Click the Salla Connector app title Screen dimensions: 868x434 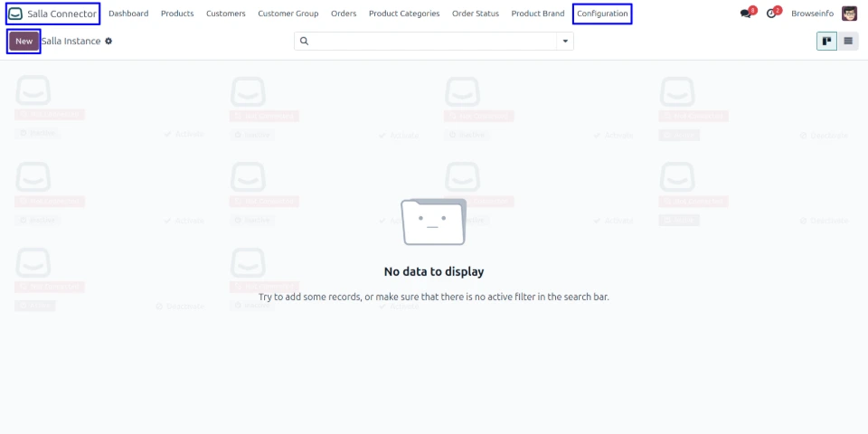(61, 14)
